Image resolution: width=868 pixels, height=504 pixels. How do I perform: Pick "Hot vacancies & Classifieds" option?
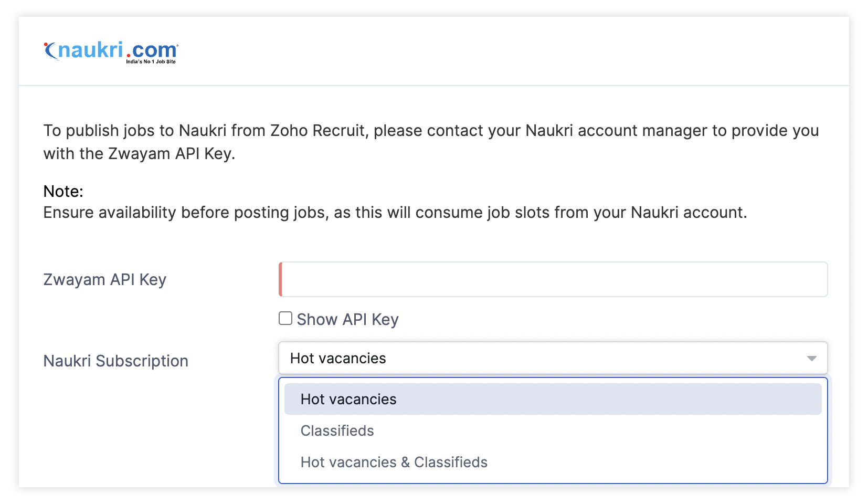click(x=394, y=462)
